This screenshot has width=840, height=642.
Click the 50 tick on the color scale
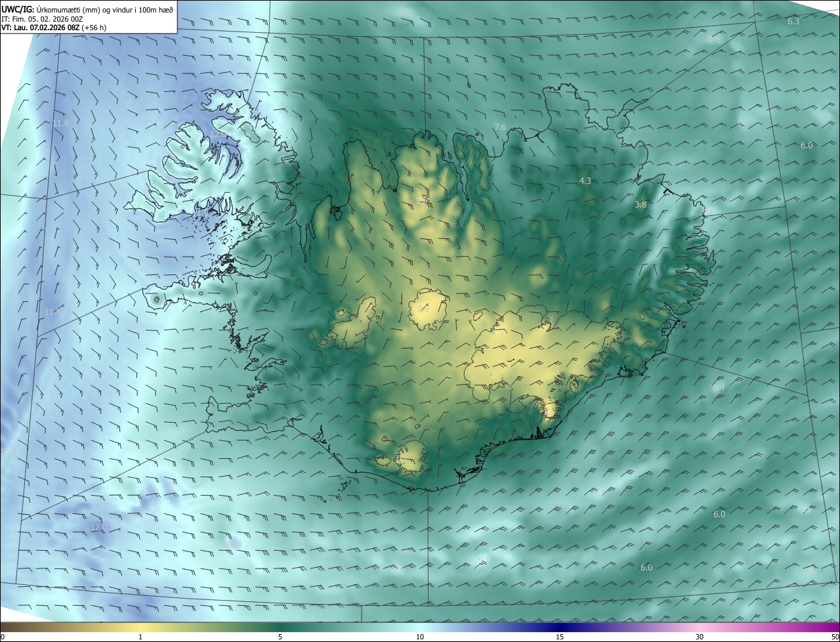tap(835, 637)
